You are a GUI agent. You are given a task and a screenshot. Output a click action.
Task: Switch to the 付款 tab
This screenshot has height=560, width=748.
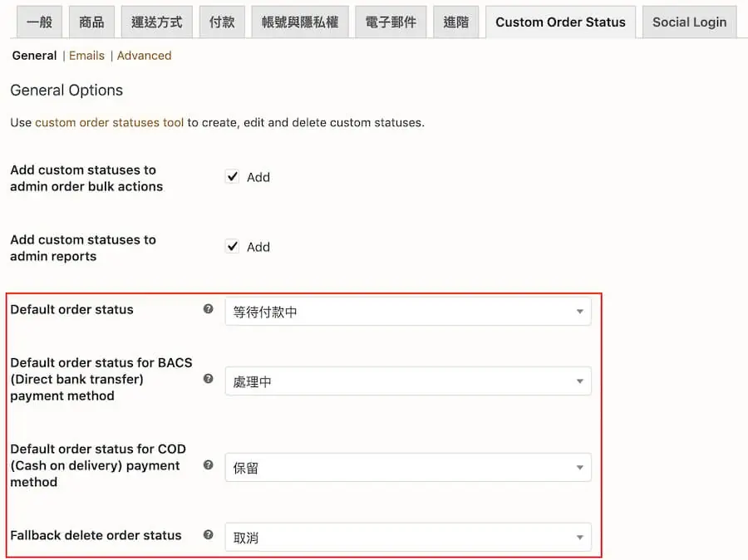[222, 22]
